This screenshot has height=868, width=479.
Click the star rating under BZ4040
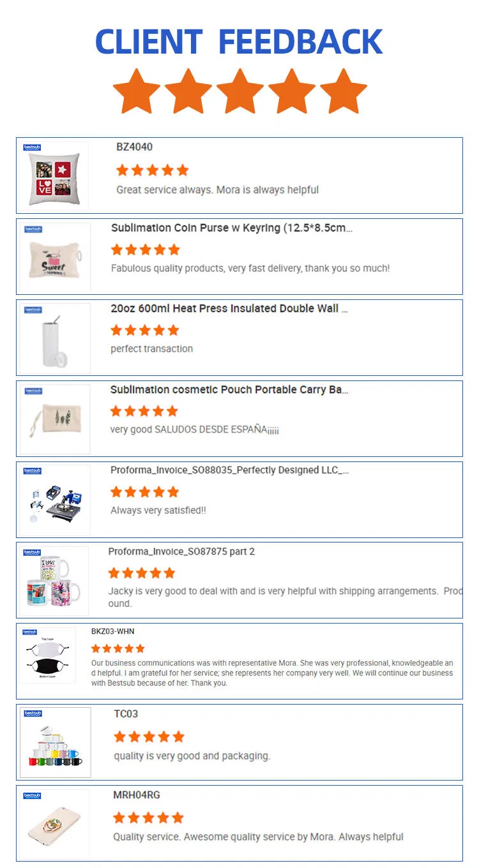(x=152, y=170)
